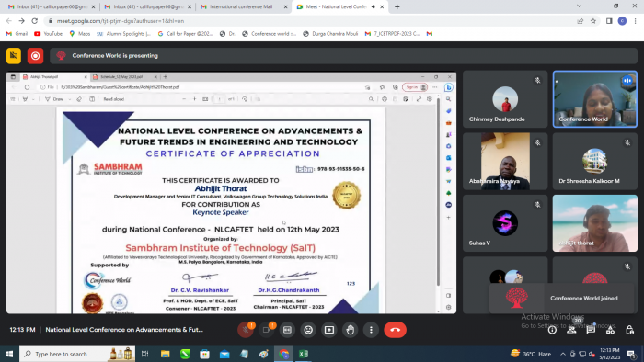Open the Call for Paper bookmark
This screenshot has width=644, height=362.
pos(185,34)
